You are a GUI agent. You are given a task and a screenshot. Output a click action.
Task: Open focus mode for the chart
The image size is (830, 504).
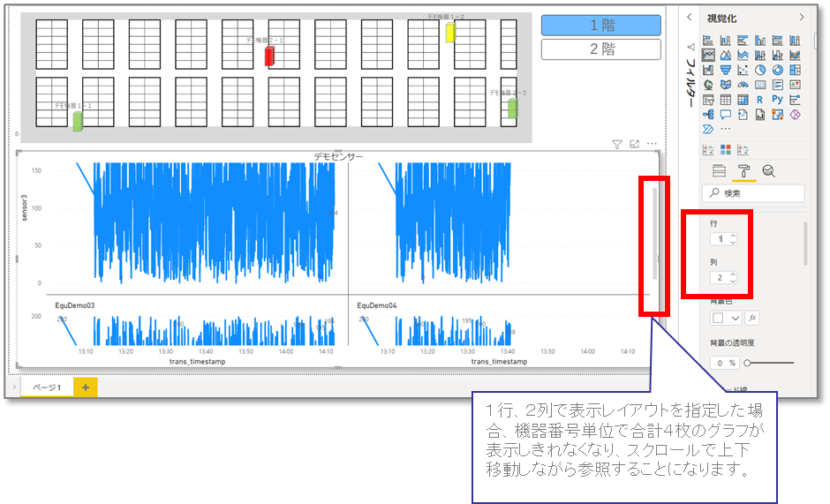[634, 144]
